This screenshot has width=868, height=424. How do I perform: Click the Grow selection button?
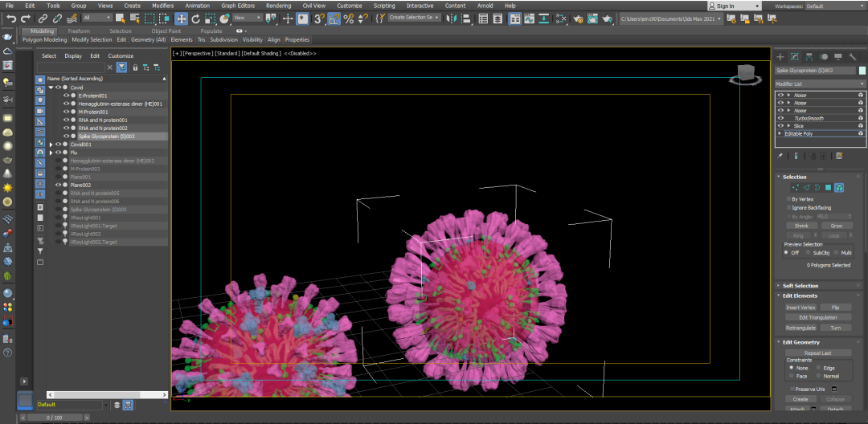click(836, 226)
